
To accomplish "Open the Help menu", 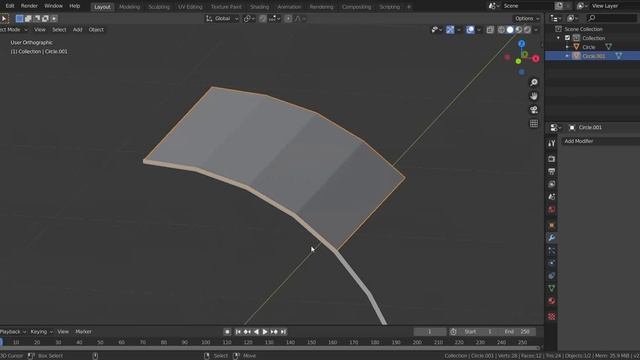I will point(75,6).
